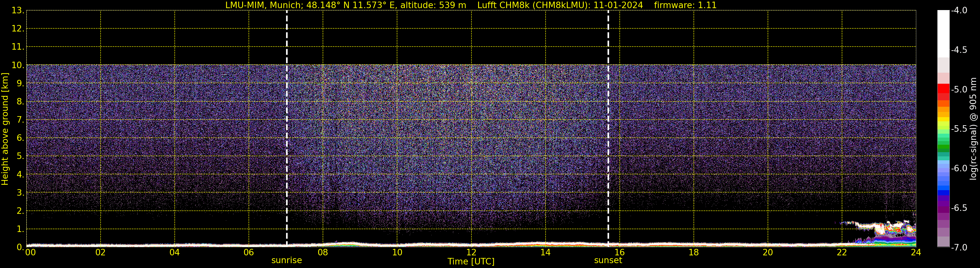Click the white top segment of the colorbar
The image size is (980, 268).
[x=943, y=33]
